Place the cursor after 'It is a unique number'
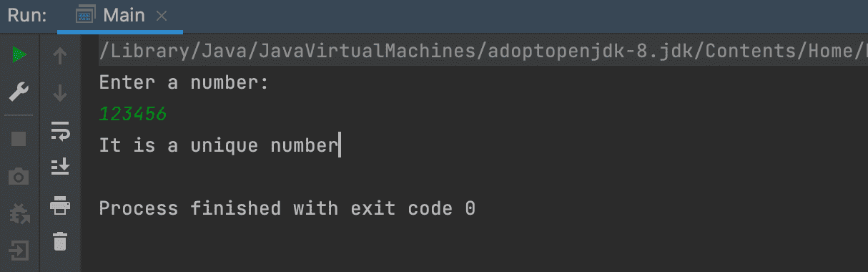The width and height of the screenshot is (868, 272). (x=340, y=145)
